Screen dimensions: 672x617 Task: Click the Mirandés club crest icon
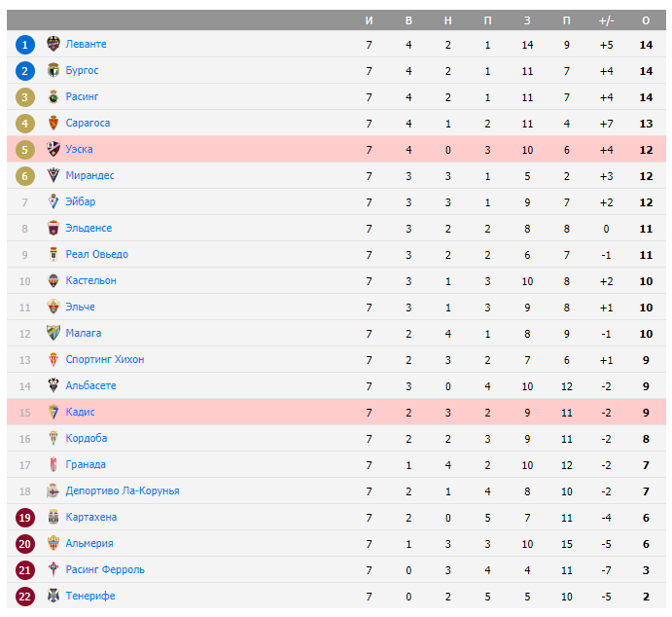pos(53,176)
